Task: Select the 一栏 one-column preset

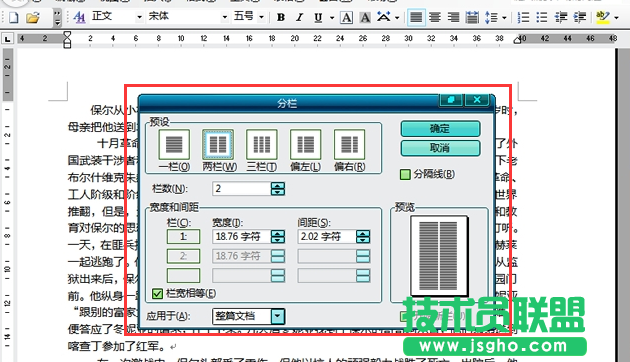Action: coord(174,144)
